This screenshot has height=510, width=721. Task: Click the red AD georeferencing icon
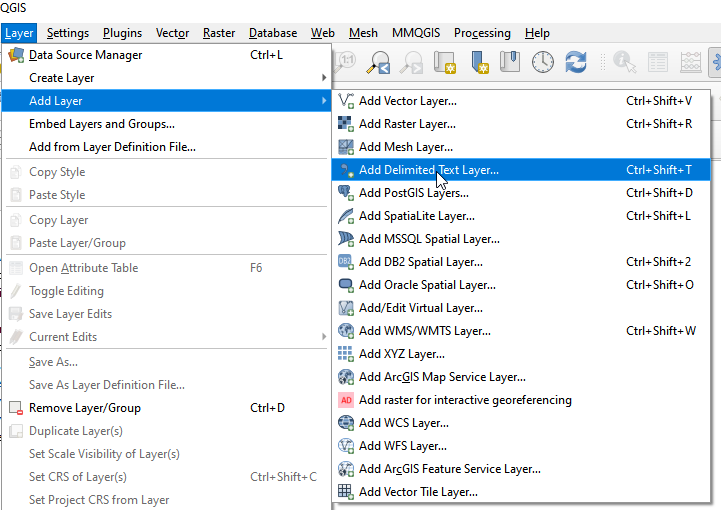click(x=346, y=400)
